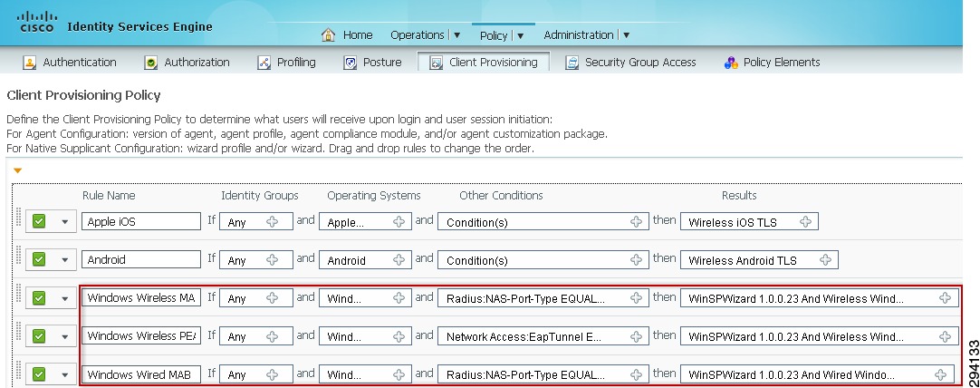
Task: Click plus icon in Android operating system field
Action: point(399,259)
